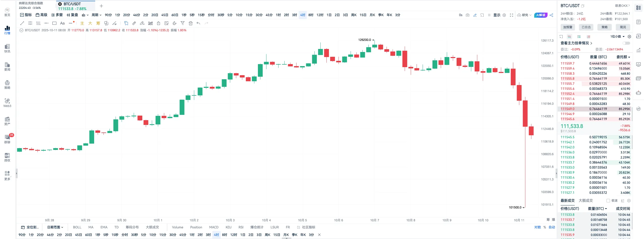Check the 极速 checkbox in recent trades
The image size is (644, 239).
608,201
